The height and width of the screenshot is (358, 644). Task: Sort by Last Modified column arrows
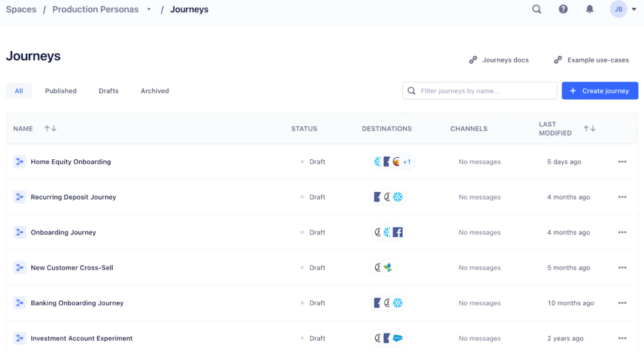(589, 129)
